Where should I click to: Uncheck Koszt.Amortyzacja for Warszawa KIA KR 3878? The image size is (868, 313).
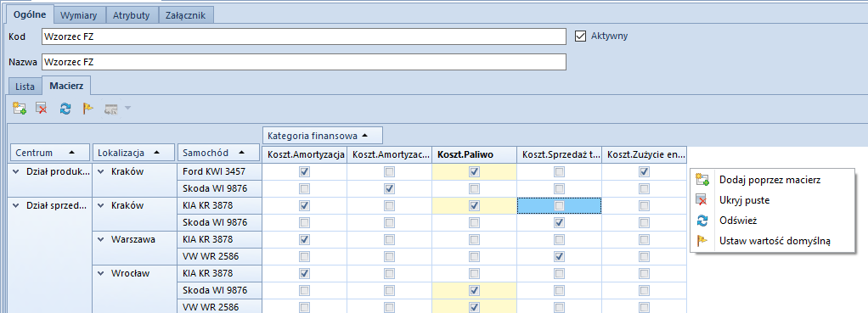(304, 239)
